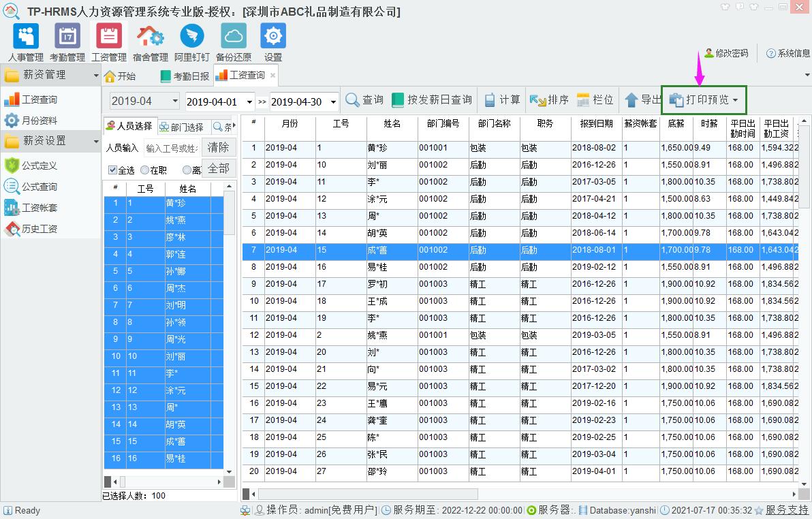Switch to the partially visible 条件 search tab
The width and height of the screenshot is (812, 519).
(x=222, y=127)
